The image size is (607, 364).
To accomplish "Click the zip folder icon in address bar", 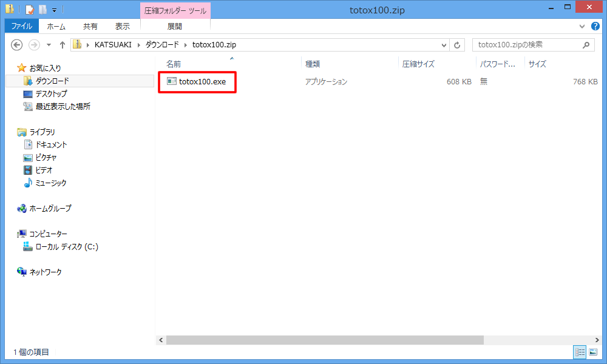I will (78, 44).
